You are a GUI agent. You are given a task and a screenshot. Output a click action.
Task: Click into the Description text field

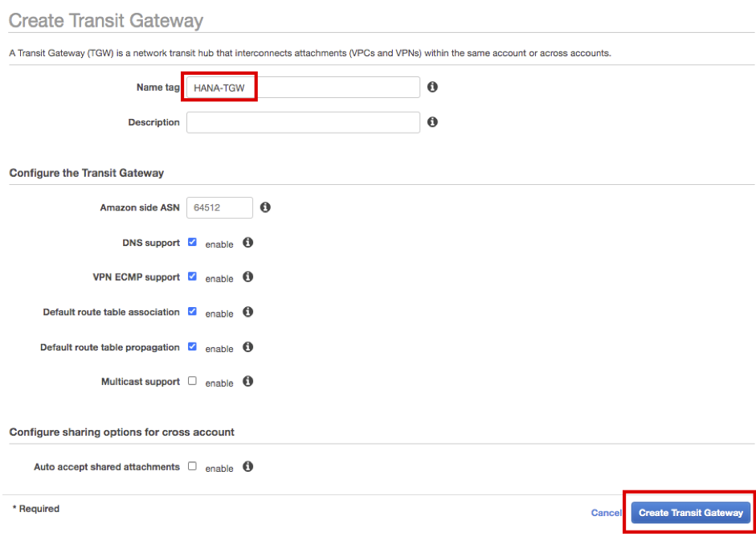303,122
